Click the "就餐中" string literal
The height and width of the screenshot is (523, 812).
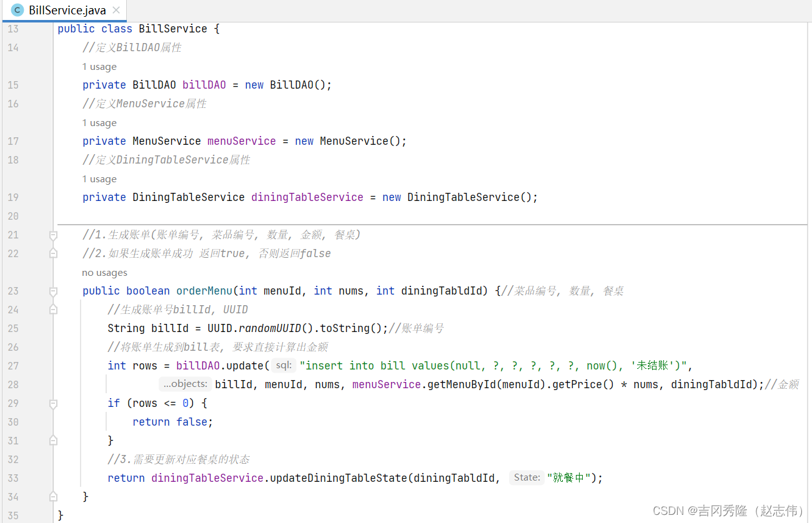coord(568,478)
